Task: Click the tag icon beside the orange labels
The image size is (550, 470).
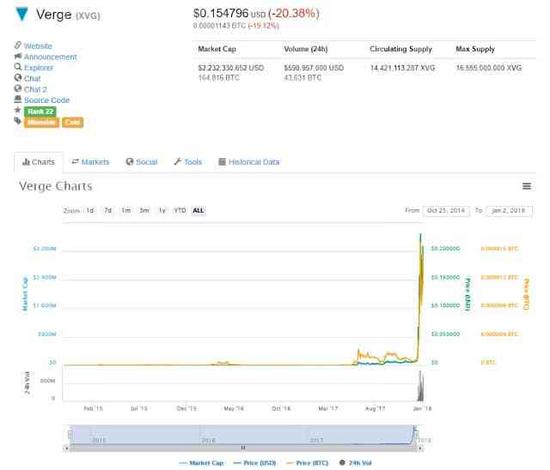Action: (x=18, y=121)
